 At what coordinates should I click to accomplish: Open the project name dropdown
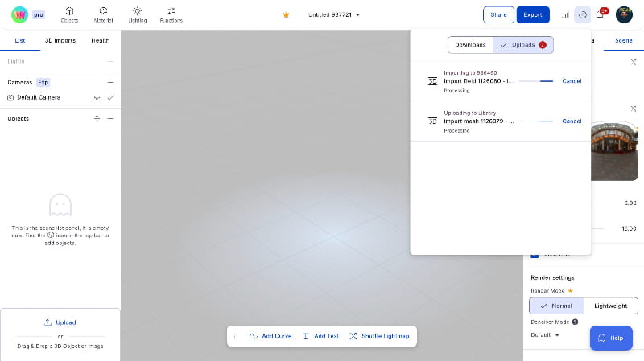[334, 14]
